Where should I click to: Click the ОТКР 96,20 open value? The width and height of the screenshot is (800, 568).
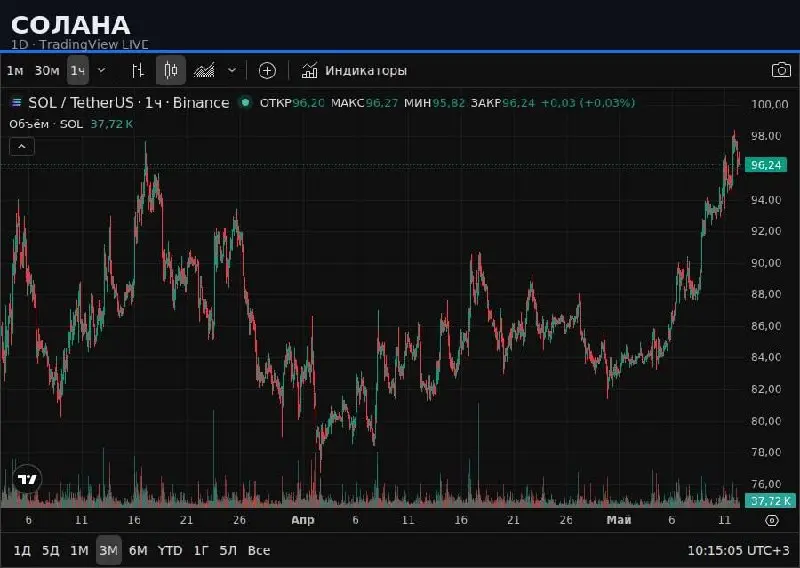(x=292, y=103)
